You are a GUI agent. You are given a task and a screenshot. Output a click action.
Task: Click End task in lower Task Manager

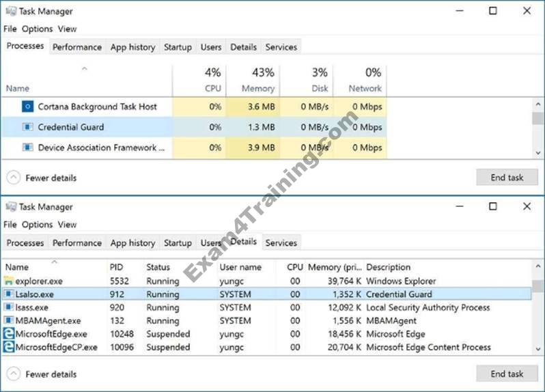point(507,374)
